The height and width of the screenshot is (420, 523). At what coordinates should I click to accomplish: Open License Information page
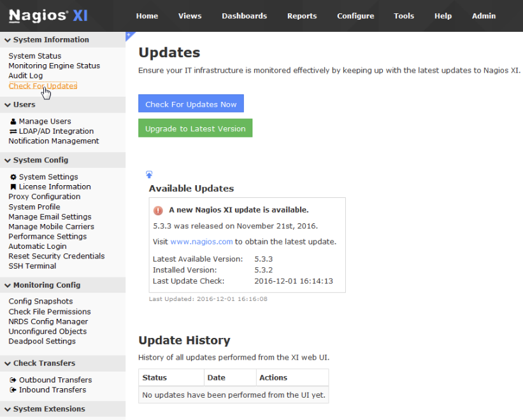pos(55,187)
